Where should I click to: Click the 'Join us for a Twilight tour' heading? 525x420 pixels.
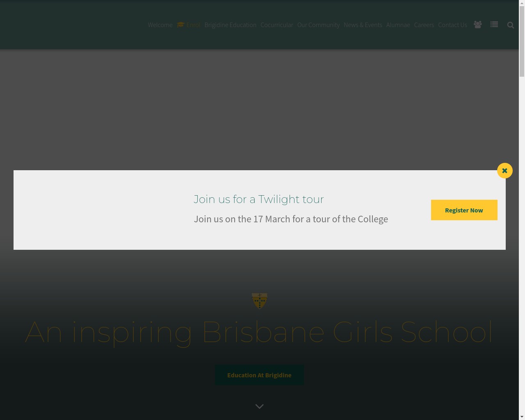click(259, 199)
